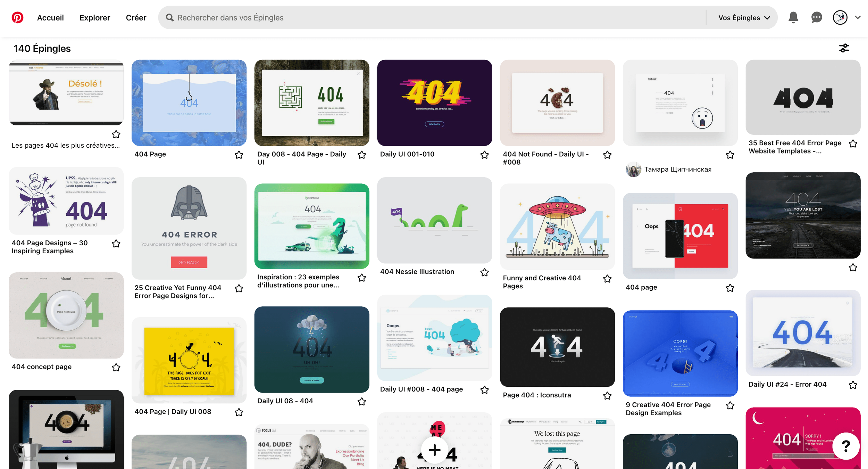Image resolution: width=868 pixels, height=469 pixels.
Task: Open the notifications bell
Action: [793, 17]
